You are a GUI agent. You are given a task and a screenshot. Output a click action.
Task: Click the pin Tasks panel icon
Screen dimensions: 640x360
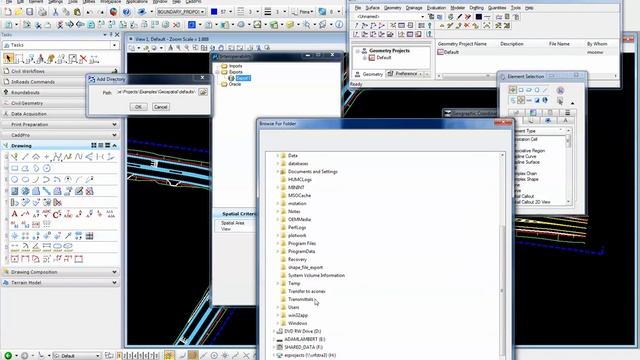(111, 35)
